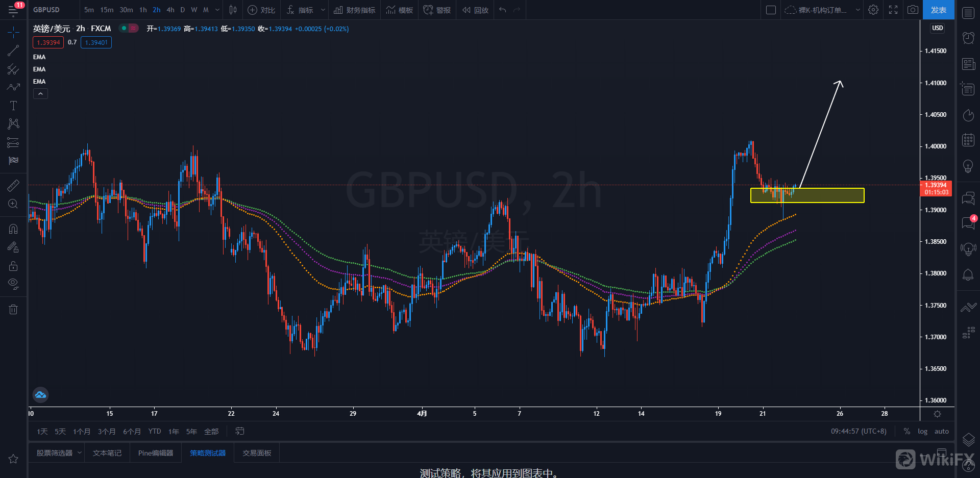Toggle log scale on price axis
The image size is (980, 478).
[x=922, y=432]
